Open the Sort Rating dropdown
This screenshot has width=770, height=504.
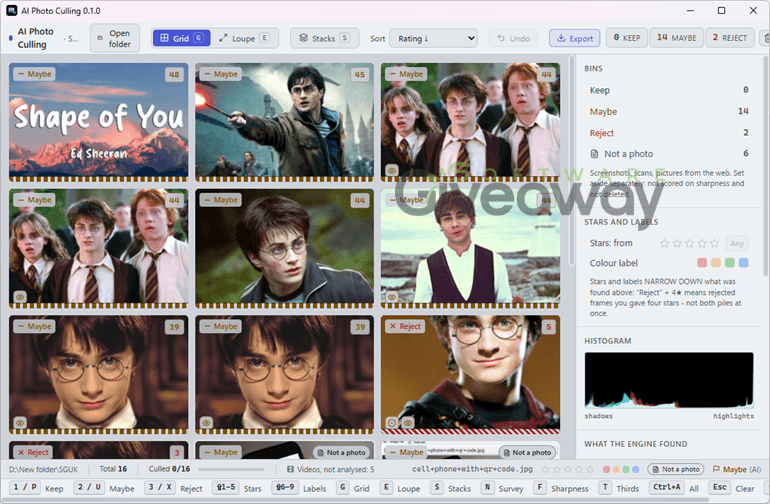click(434, 38)
